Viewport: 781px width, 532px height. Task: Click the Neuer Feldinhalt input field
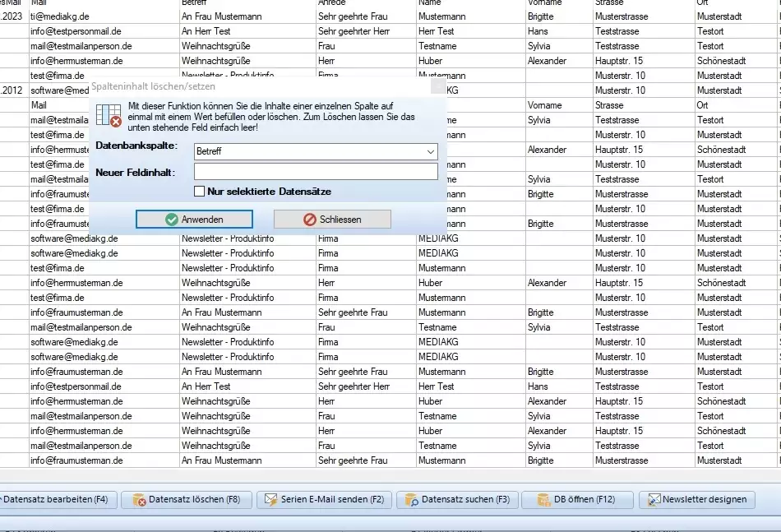(316, 172)
